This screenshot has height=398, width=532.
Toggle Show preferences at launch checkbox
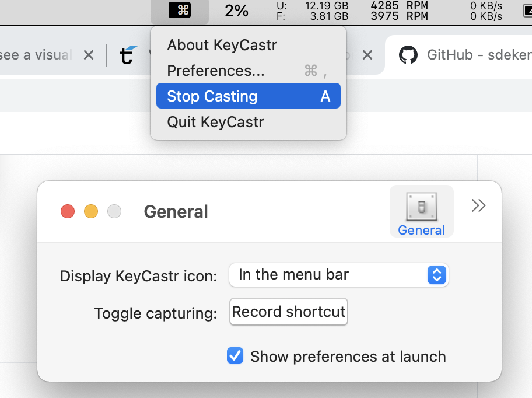tap(235, 355)
